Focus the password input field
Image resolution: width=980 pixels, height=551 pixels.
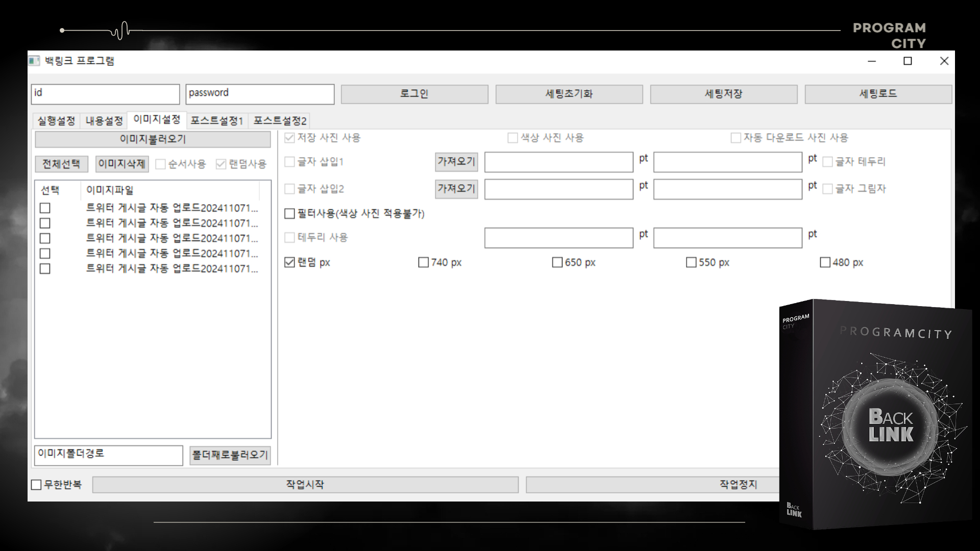pos(260,94)
